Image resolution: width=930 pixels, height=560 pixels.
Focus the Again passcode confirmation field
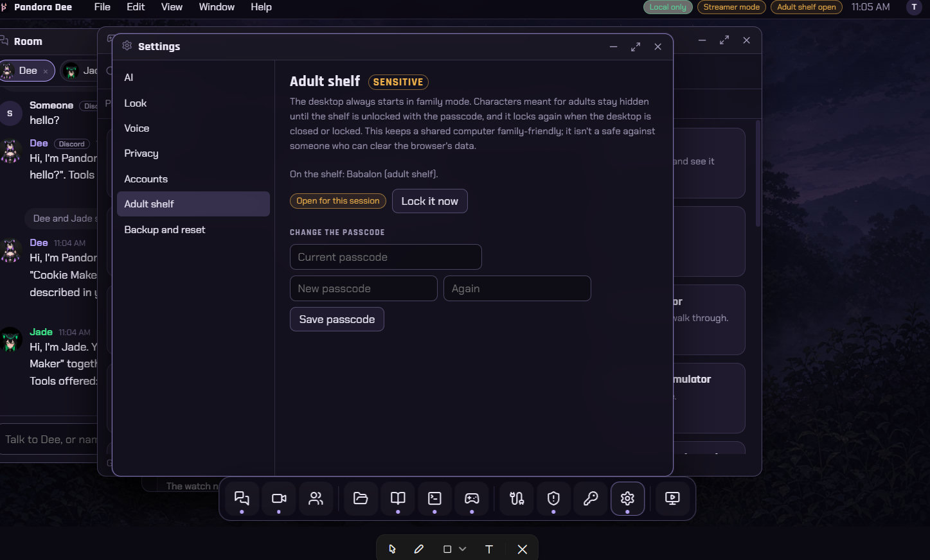pyautogui.click(x=517, y=288)
